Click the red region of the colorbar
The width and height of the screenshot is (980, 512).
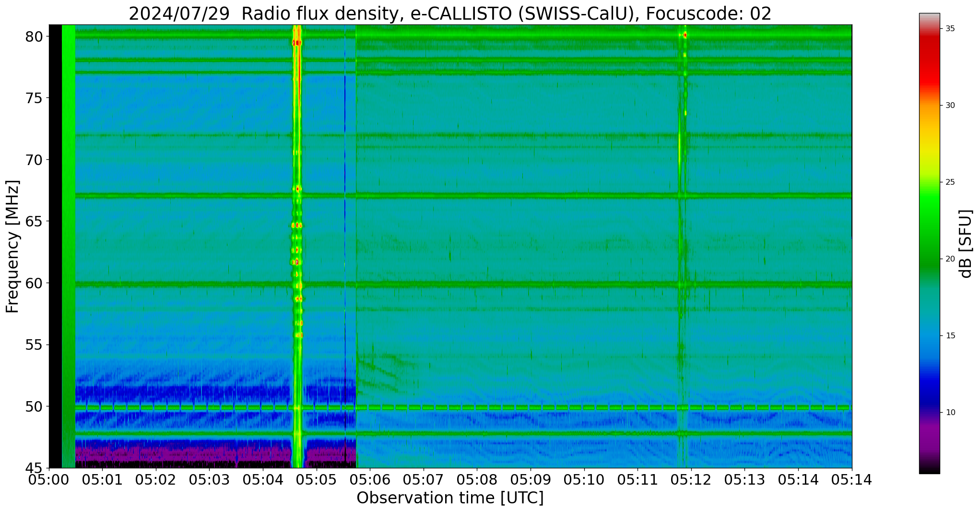[x=930, y=62]
